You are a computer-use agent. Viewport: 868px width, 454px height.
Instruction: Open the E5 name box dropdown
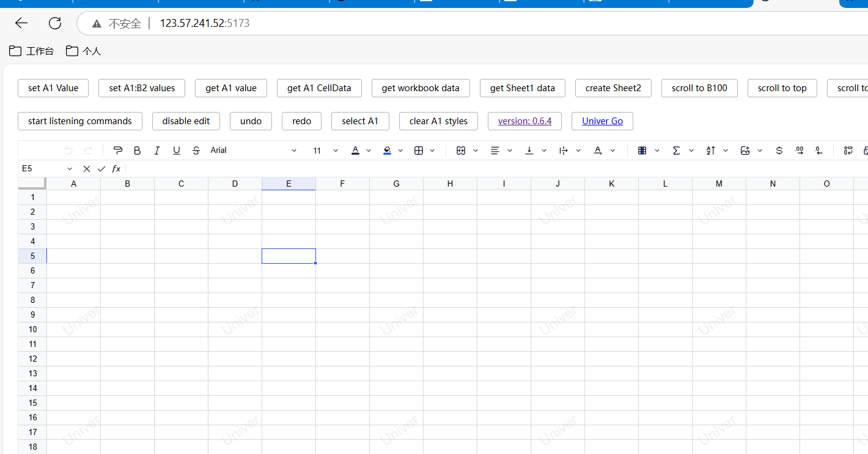click(70, 169)
